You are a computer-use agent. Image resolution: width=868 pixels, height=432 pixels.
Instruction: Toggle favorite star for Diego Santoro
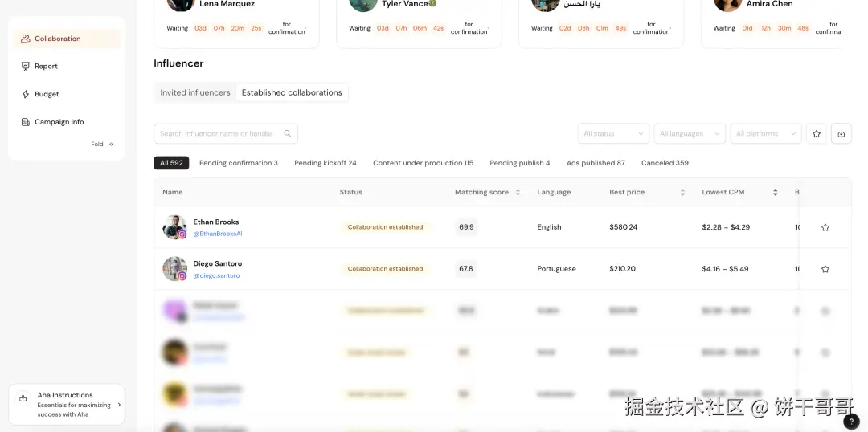[x=825, y=269]
